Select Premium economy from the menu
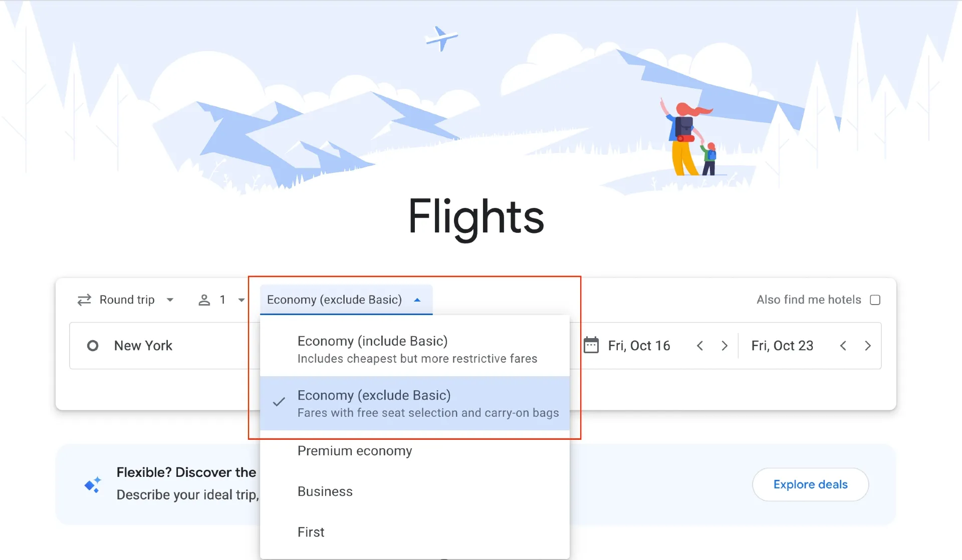The height and width of the screenshot is (560, 962). pos(355,451)
